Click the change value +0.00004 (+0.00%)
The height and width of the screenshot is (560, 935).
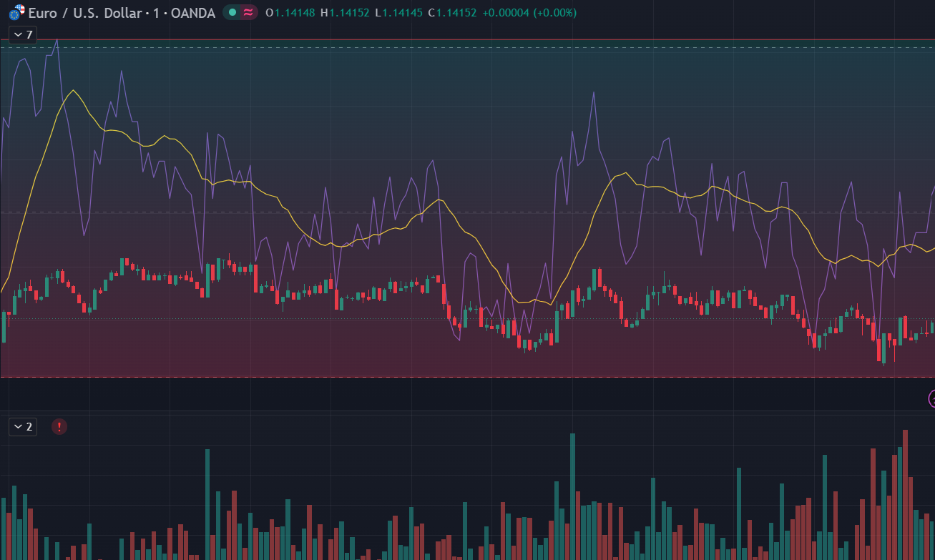tap(529, 13)
